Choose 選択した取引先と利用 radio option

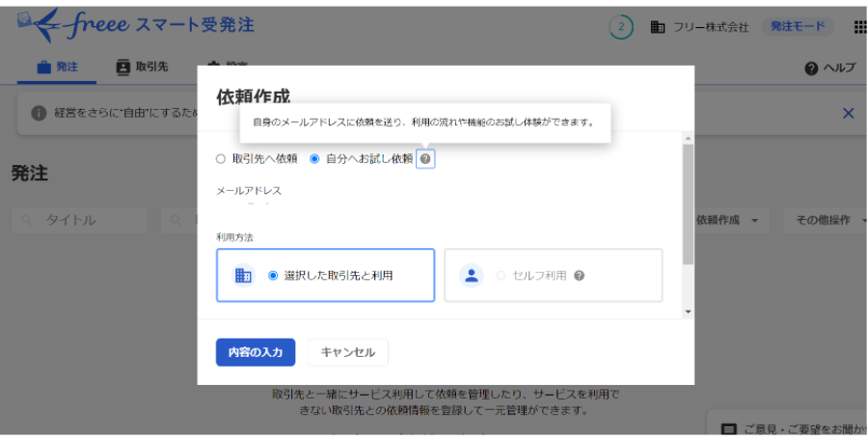pyautogui.click(x=273, y=275)
